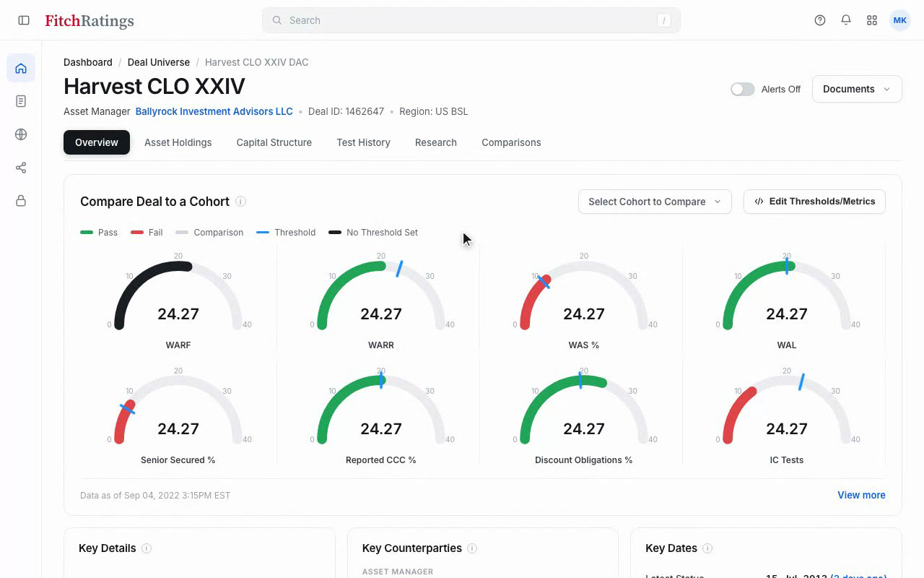Open the Comparisons tab
This screenshot has width=924, height=578.
tap(511, 142)
